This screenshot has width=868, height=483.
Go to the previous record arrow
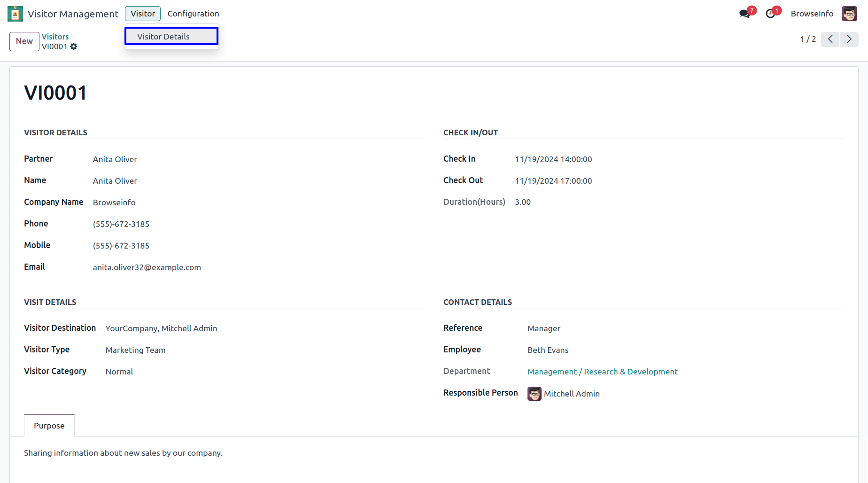pyautogui.click(x=830, y=39)
